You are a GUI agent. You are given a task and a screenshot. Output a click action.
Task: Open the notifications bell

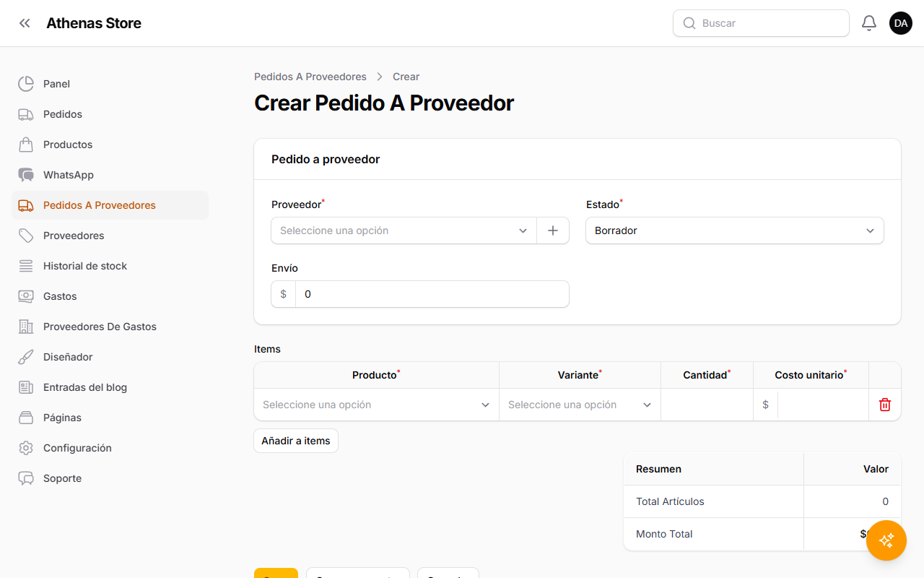869,23
